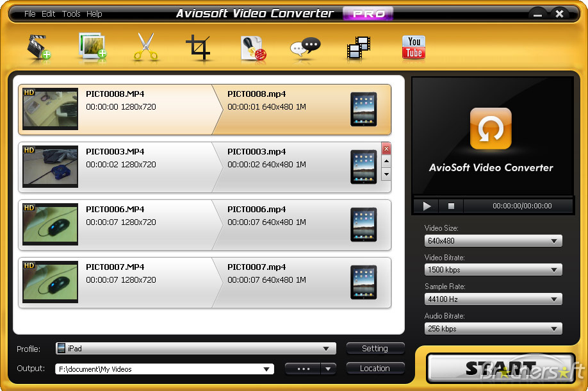Play the preview video
This screenshot has height=391, width=588.
tap(427, 206)
